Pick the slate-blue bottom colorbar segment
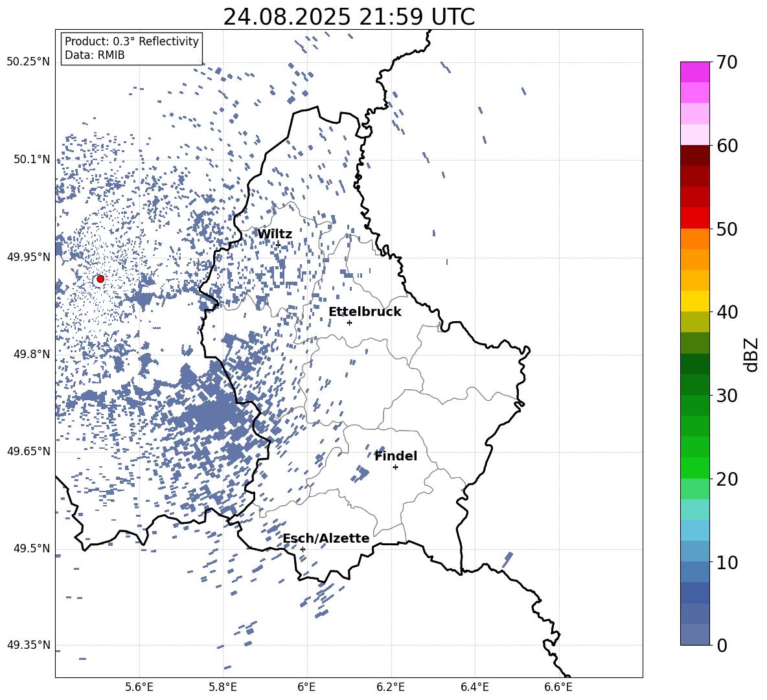 pos(695,635)
